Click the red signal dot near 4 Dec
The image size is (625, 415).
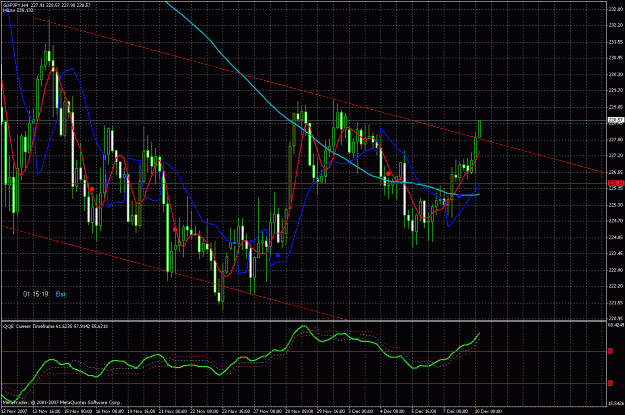388,174
